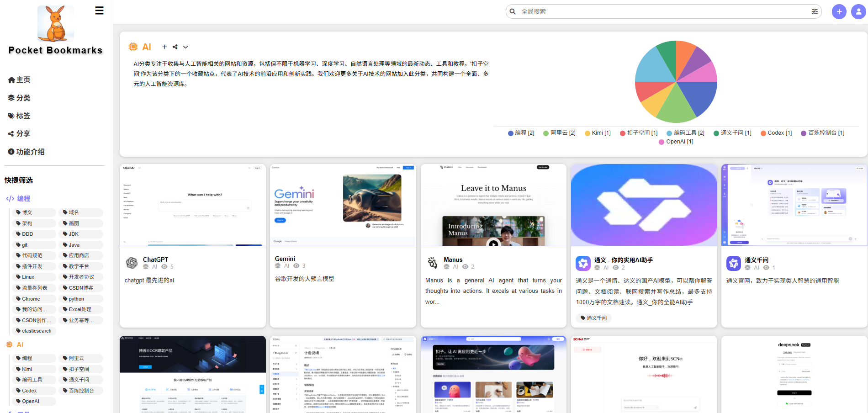Open the 主页 home menu item
Screen dimensions: 868x413
pyautogui.click(x=19, y=80)
